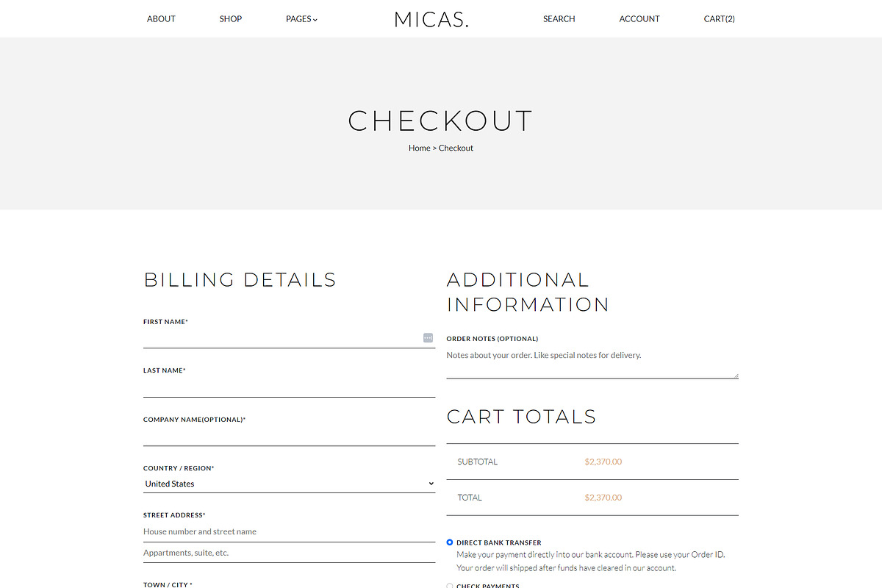Open the United States country dropdown arrow

(431, 484)
